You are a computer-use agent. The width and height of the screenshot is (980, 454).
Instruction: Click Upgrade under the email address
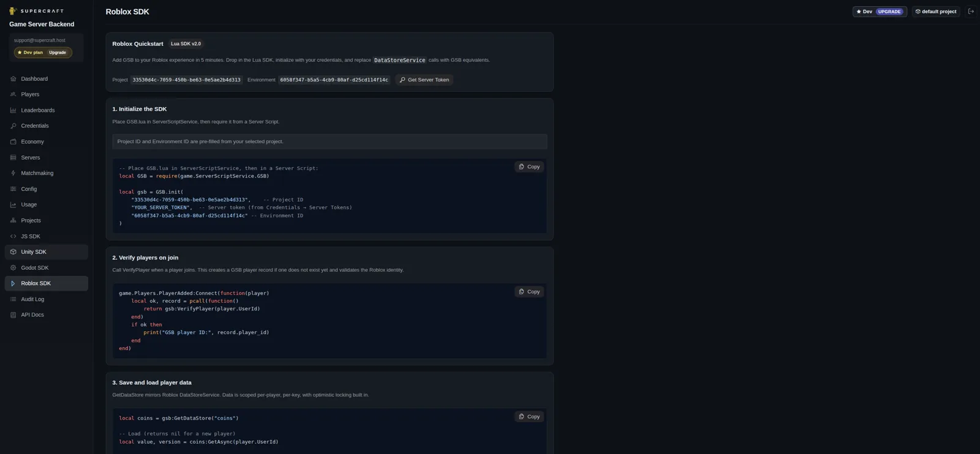click(57, 52)
